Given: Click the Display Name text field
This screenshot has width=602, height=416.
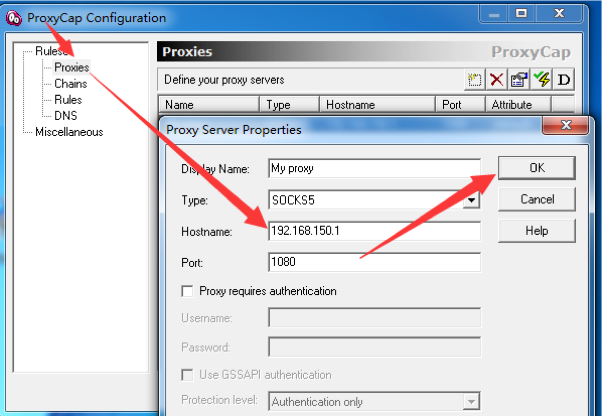Looking at the screenshot, I should click(x=374, y=168).
